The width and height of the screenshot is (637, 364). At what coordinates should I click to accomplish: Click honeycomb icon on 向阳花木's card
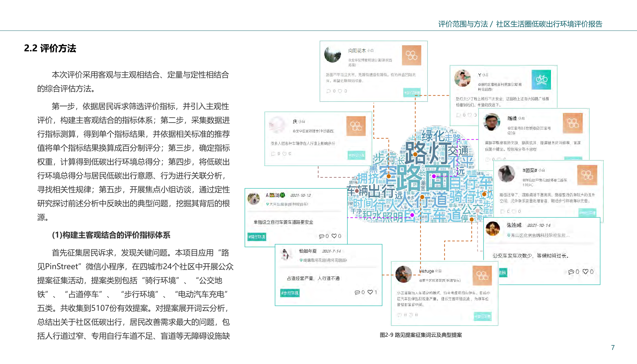(411, 55)
